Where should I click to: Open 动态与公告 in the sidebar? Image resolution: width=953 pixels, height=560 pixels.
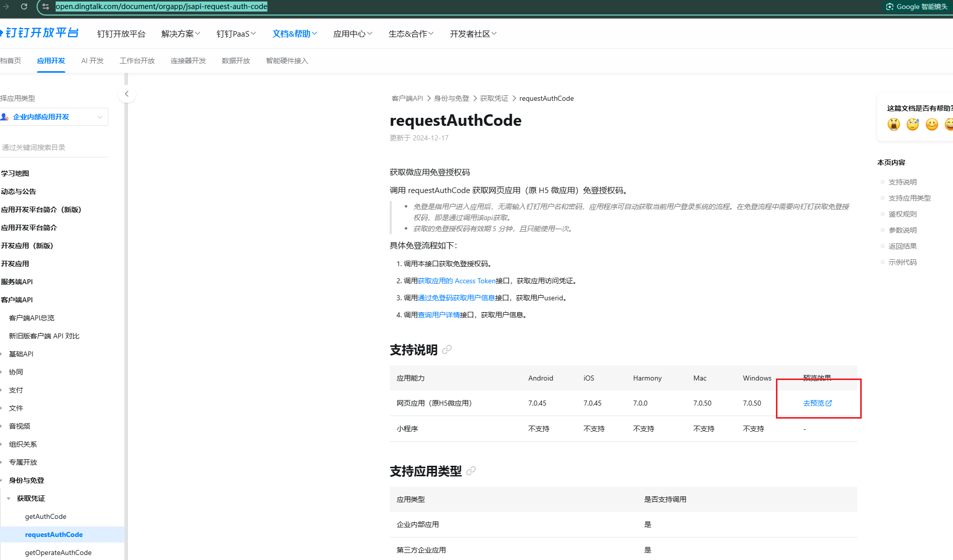[x=19, y=192]
